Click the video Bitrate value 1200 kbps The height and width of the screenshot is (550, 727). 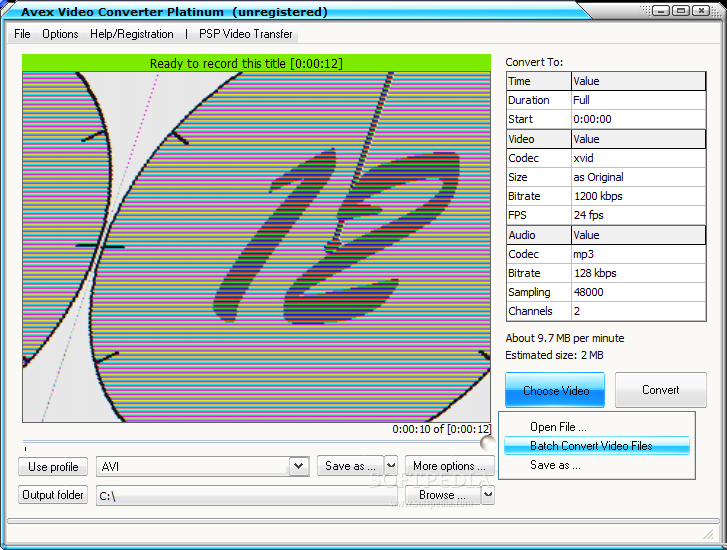tap(638, 196)
